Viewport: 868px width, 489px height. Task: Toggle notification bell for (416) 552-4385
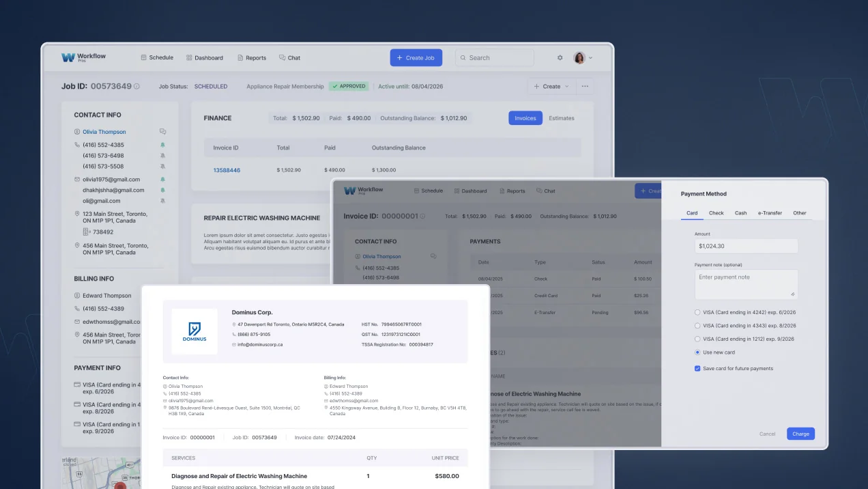[x=162, y=145]
